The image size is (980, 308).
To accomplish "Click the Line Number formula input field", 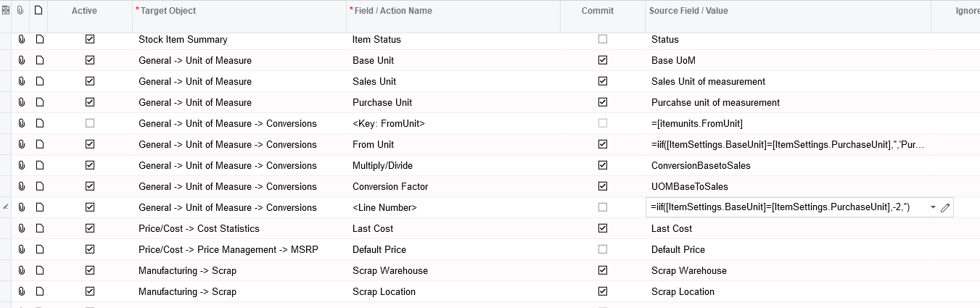I will [x=783, y=208].
